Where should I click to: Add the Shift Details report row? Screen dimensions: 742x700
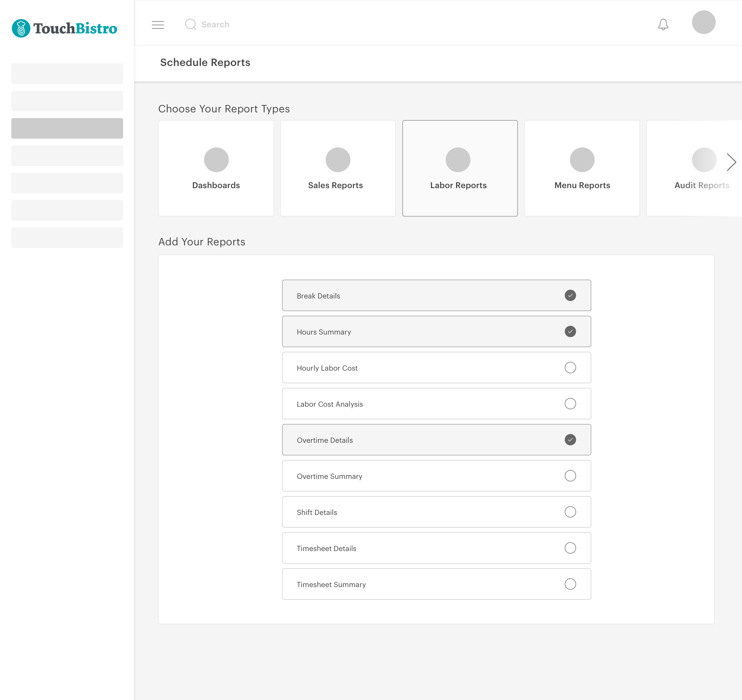pyautogui.click(x=436, y=512)
